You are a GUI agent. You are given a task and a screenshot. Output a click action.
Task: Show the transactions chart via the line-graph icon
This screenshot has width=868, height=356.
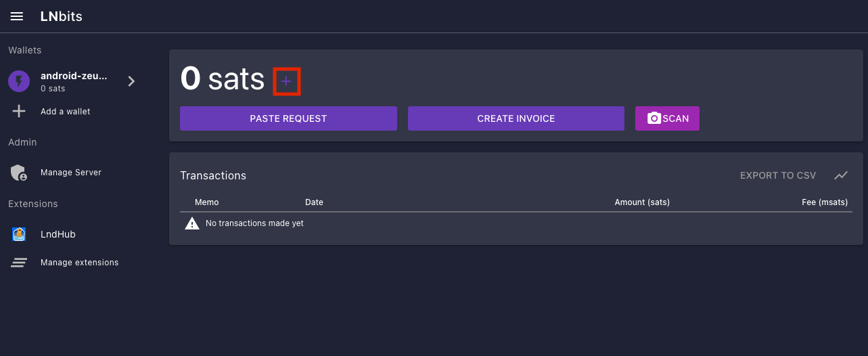(840, 175)
